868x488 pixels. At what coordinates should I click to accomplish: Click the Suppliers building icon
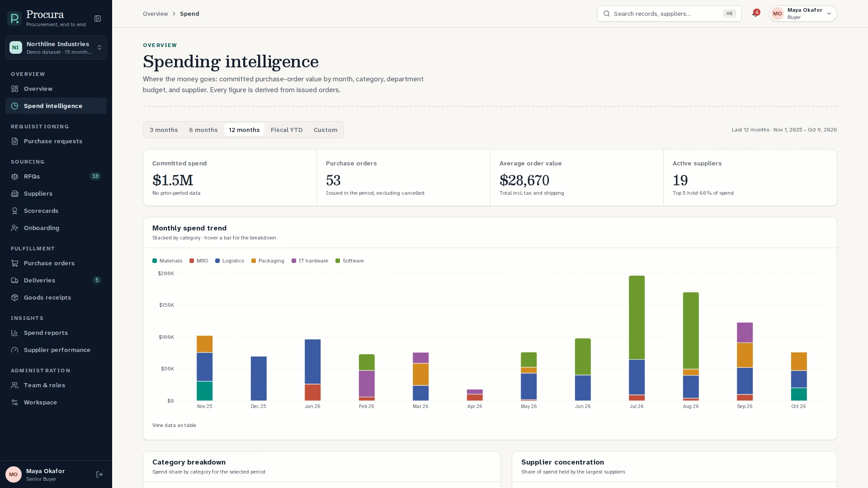click(x=15, y=194)
